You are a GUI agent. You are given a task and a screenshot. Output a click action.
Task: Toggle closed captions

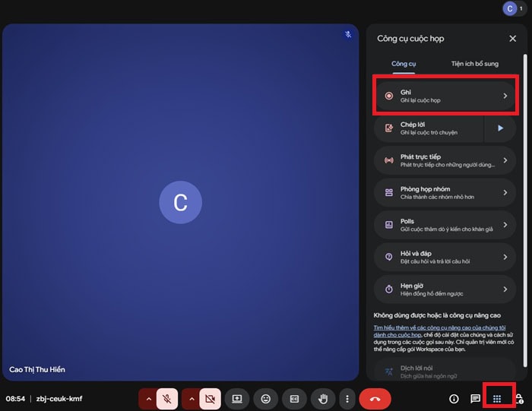click(294, 398)
